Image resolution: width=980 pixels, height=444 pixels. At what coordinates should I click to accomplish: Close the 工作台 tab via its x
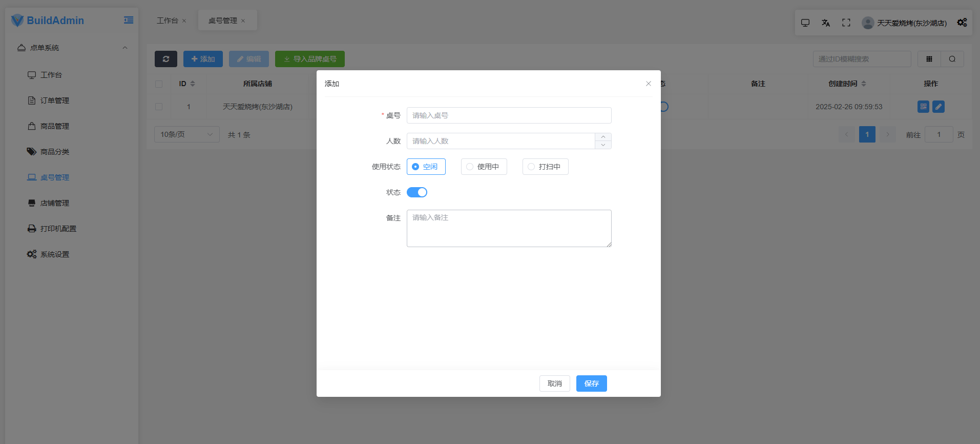(x=184, y=21)
